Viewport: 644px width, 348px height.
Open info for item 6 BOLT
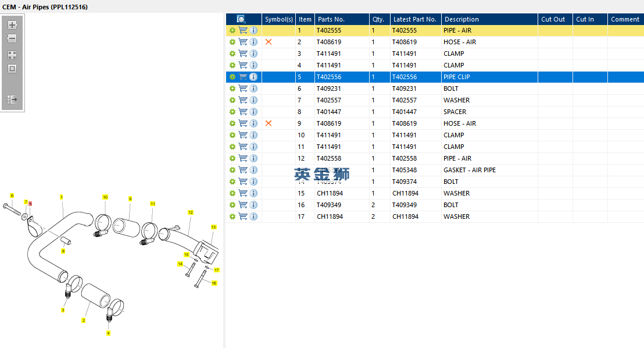(253, 88)
